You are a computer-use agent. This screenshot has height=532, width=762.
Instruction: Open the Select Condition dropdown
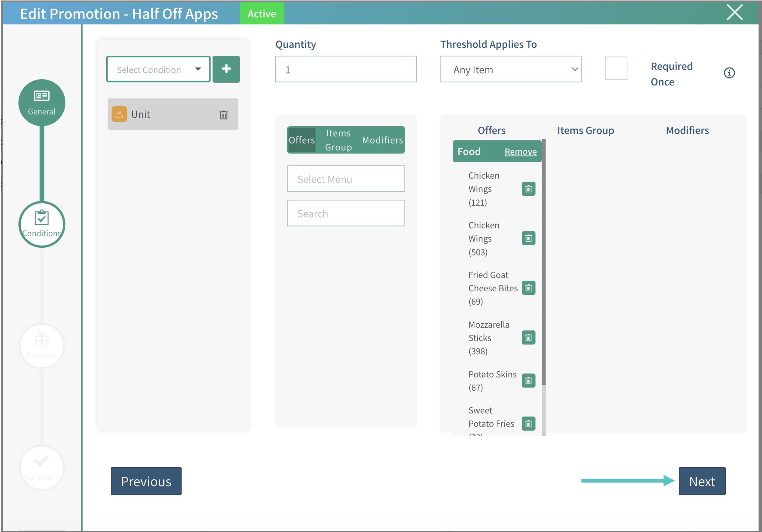pyautogui.click(x=158, y=69)
